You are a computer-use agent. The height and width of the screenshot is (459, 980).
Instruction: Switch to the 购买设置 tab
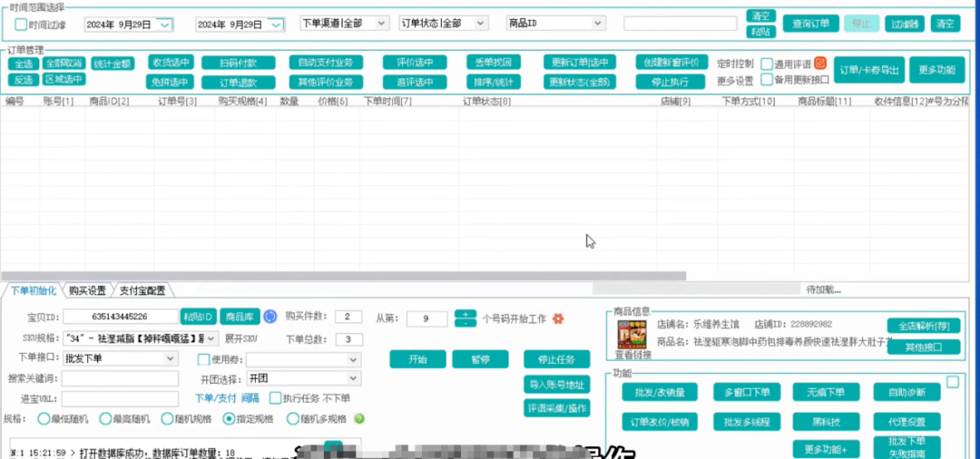tap(87, 290)
